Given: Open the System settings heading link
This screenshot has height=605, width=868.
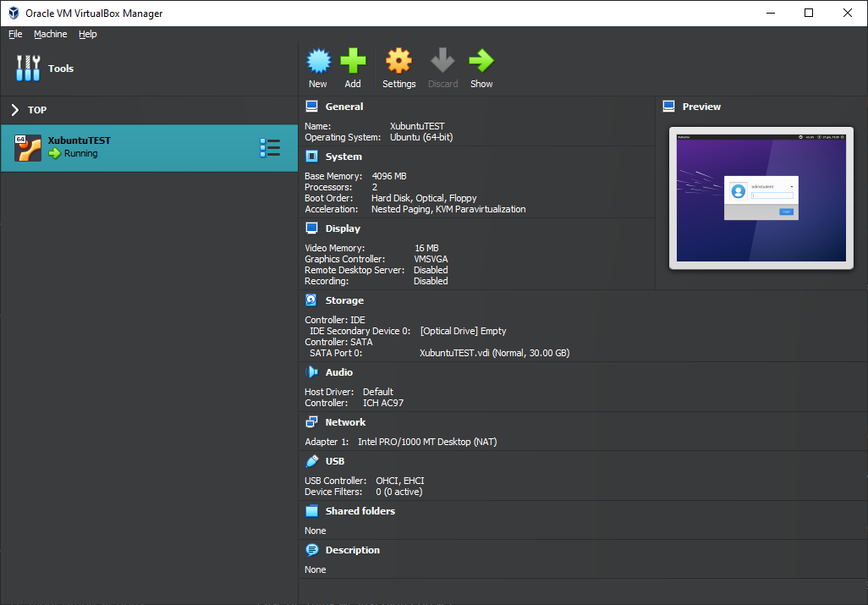Looking at the screenshot, I should pyautogui.click(x=343, y=157).
